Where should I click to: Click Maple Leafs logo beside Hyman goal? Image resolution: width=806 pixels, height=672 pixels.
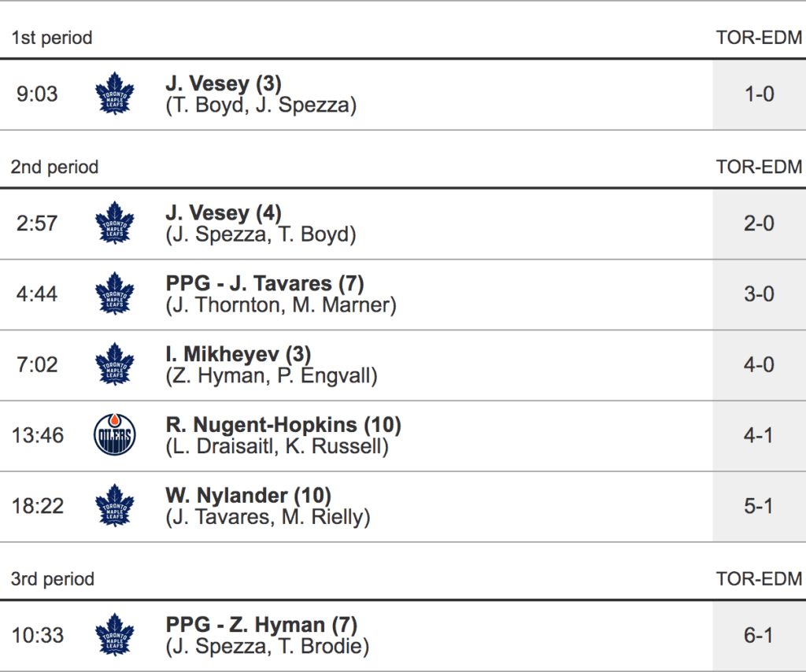[114, 636]
